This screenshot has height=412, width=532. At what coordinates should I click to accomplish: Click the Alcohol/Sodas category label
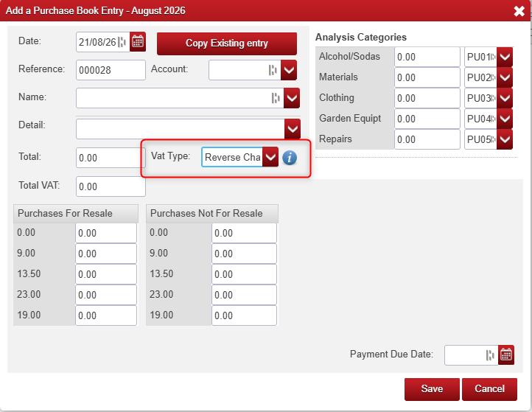349,56
